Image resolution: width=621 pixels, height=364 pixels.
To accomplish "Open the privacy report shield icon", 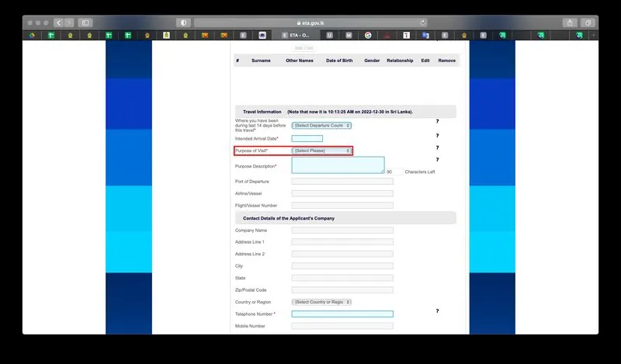I will pos(183,23).
